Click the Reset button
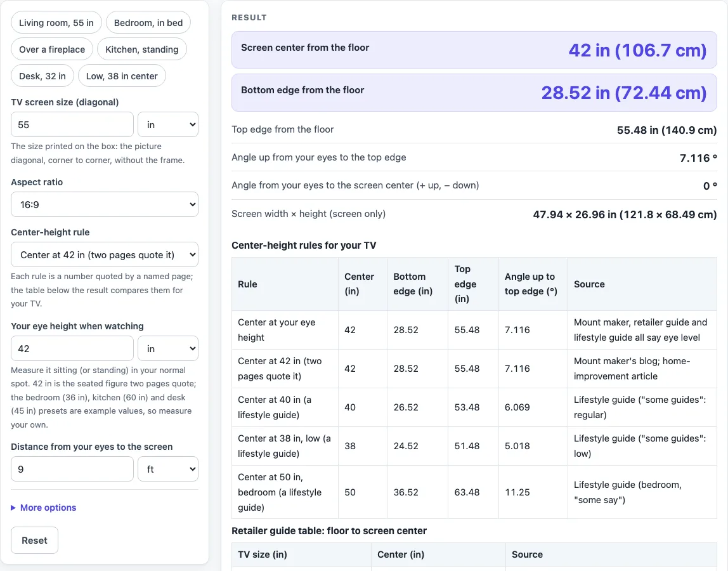The width and height of the screenshot is (728, 571). 34,541
